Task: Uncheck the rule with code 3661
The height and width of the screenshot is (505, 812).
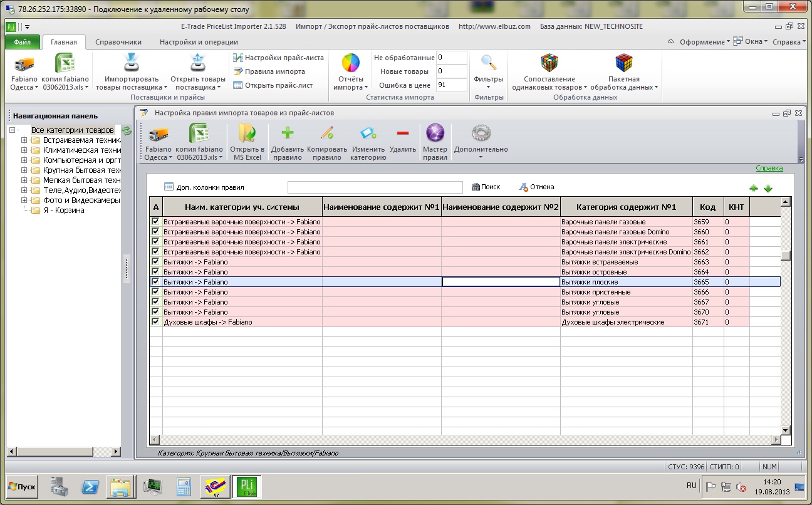Action: 155,242
